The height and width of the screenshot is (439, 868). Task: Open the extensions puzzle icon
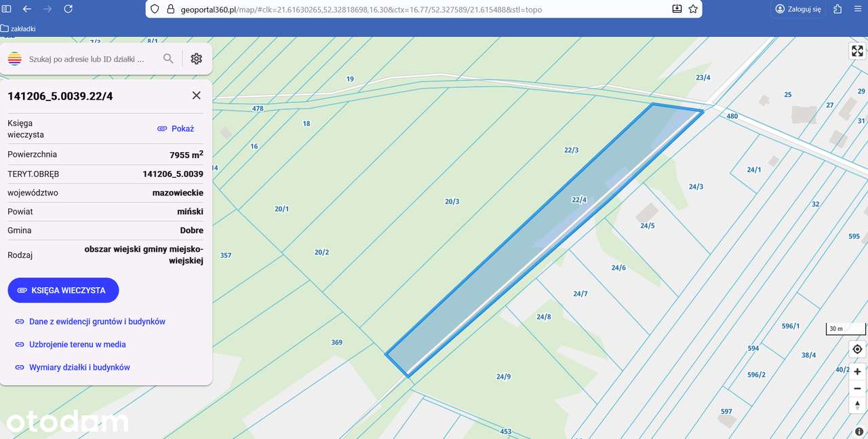[838, 9]
